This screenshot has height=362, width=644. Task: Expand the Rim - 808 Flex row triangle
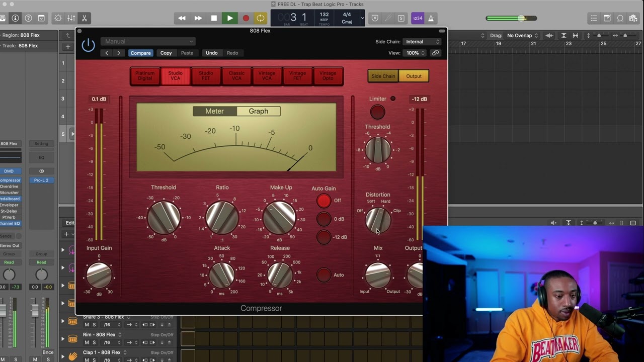pyautogui.click(x=63, y=338)
